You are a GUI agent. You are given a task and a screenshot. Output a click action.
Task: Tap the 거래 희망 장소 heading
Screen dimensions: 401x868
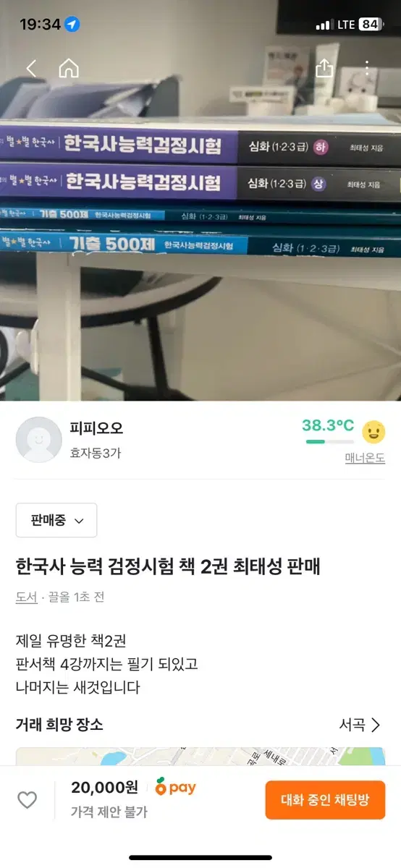click(x=59, y=725)
